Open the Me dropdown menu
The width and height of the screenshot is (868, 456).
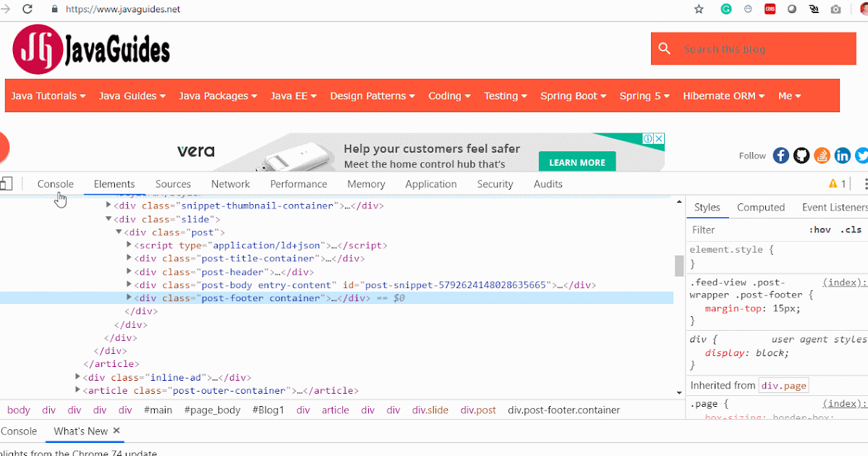pos(789,96)
